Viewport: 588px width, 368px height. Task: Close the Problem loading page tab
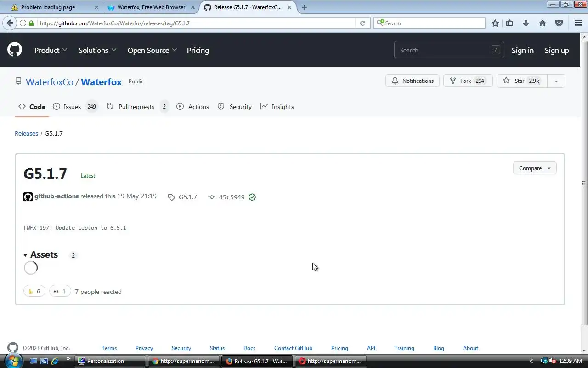(96, 7)
